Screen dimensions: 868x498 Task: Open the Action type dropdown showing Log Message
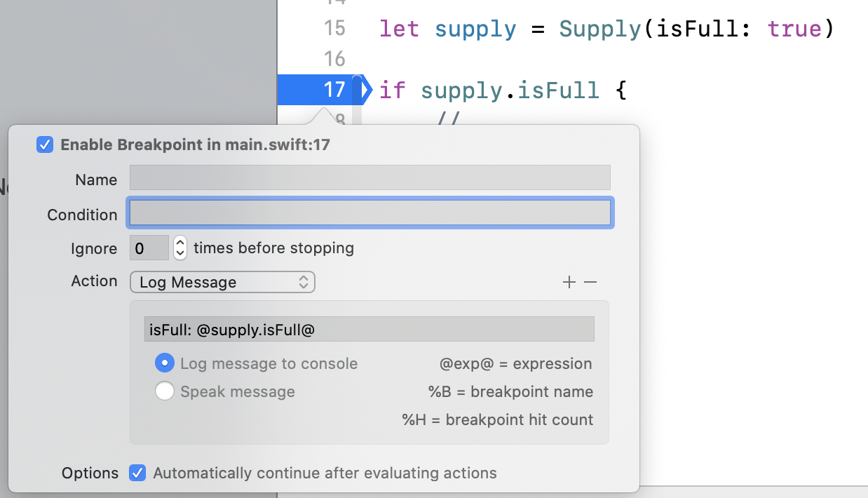point(222,282)
